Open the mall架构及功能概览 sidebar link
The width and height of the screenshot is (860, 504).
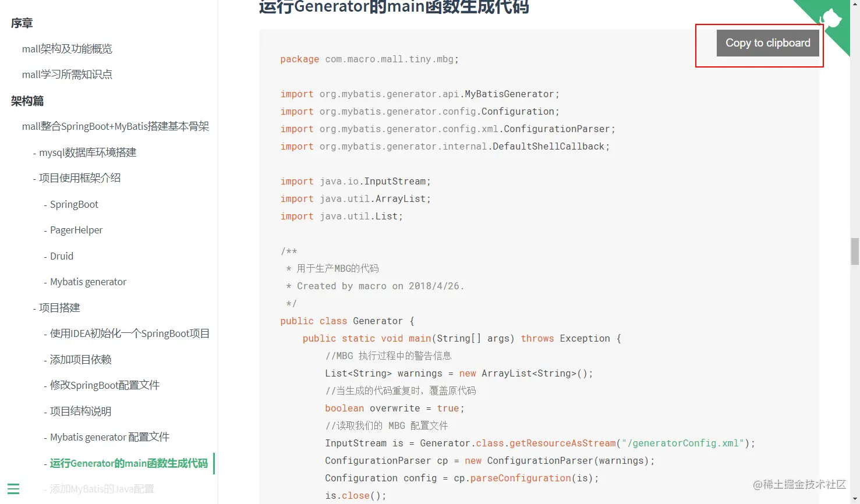coord(67,49)
